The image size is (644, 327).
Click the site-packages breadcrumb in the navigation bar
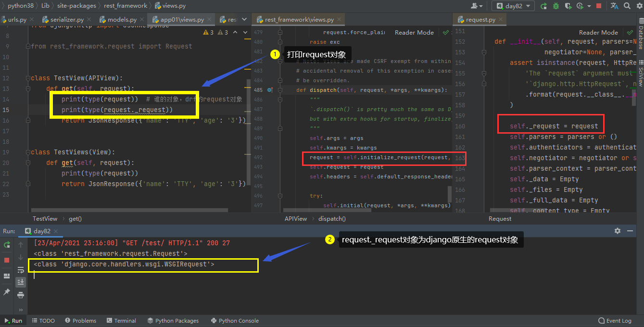pyautogui.click(x=77, y=6)
